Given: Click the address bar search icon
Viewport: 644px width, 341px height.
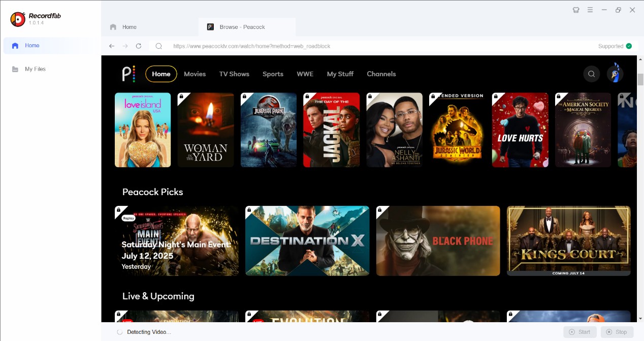Looking at the screenshot, I should click(159, 46).
